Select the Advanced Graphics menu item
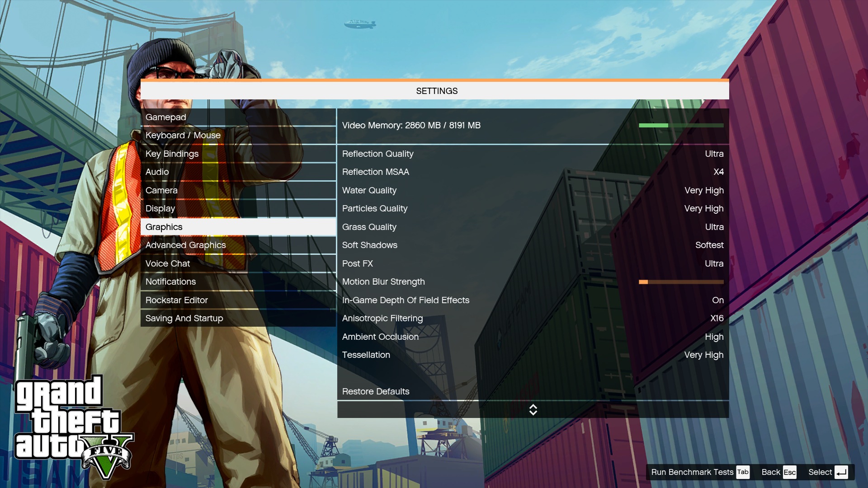Image resolution: width=868 pixels, height=488 pixels. point(186,245)
